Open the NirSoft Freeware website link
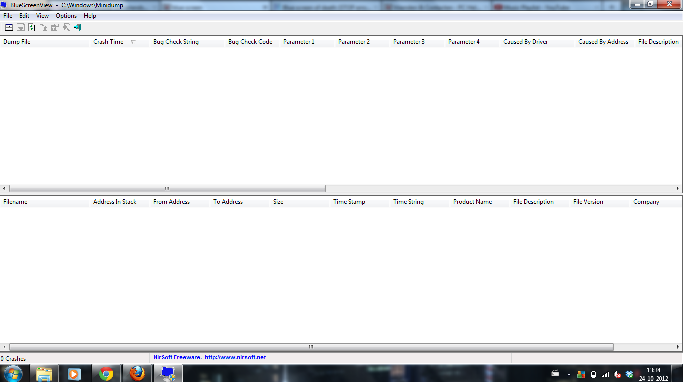The image size is (684, 382). click(209, 357)
